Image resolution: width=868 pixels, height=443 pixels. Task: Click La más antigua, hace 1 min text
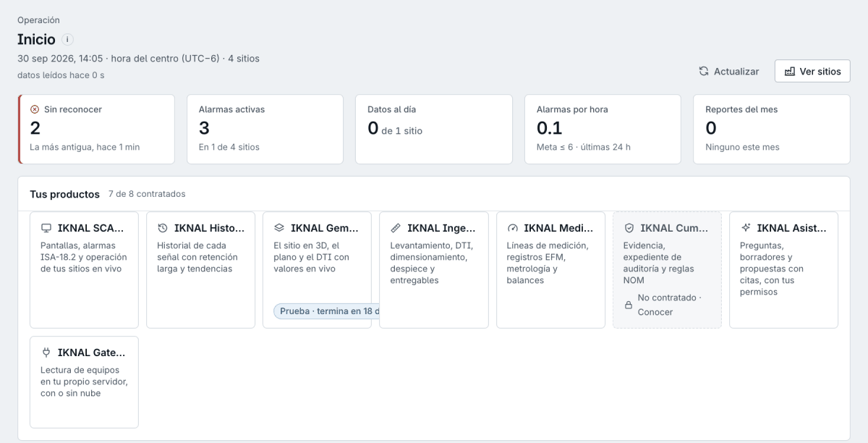point(85,147)
